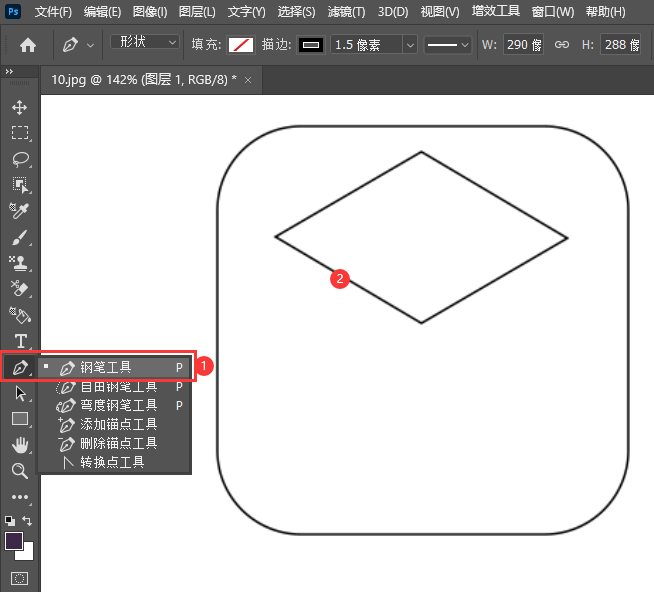This screenshot has height=592, width=654.
Task: Click the Zoom magnifier tool
Action: point(19,471)
